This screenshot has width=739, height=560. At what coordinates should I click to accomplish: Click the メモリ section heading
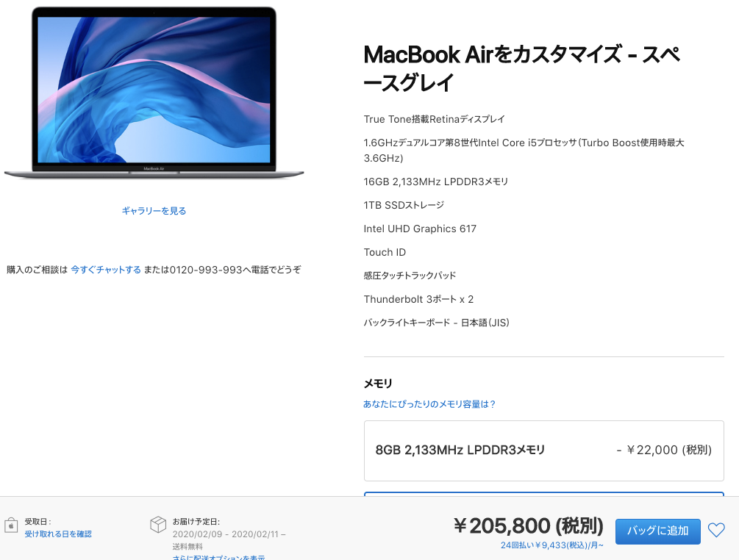377,384
